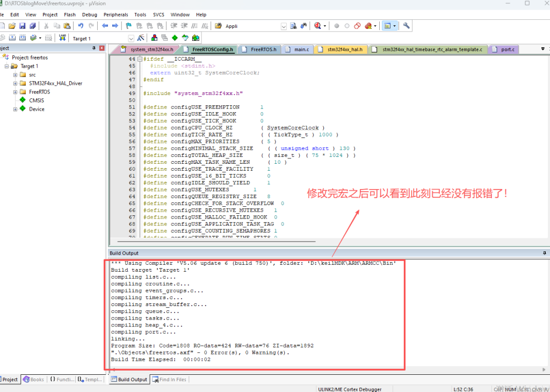Click the Navigate Backward blue arrow
The width and height of the screenshot is (550, 392).
point(105,26)
